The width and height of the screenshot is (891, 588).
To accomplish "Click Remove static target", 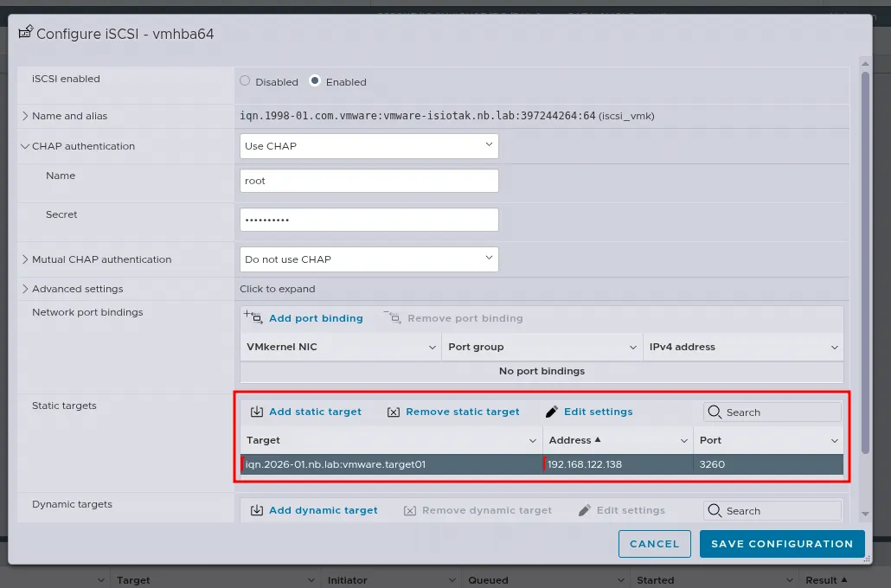I will click(x=463, y=412).
